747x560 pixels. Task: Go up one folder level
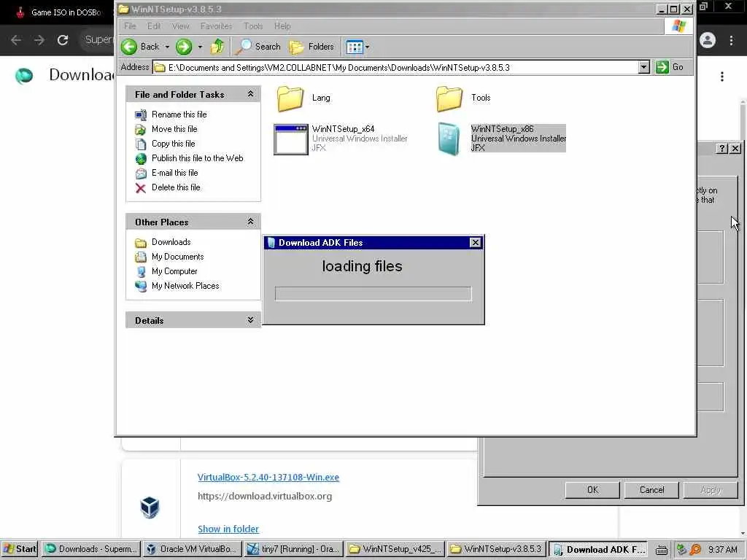(x=217, y=46)
